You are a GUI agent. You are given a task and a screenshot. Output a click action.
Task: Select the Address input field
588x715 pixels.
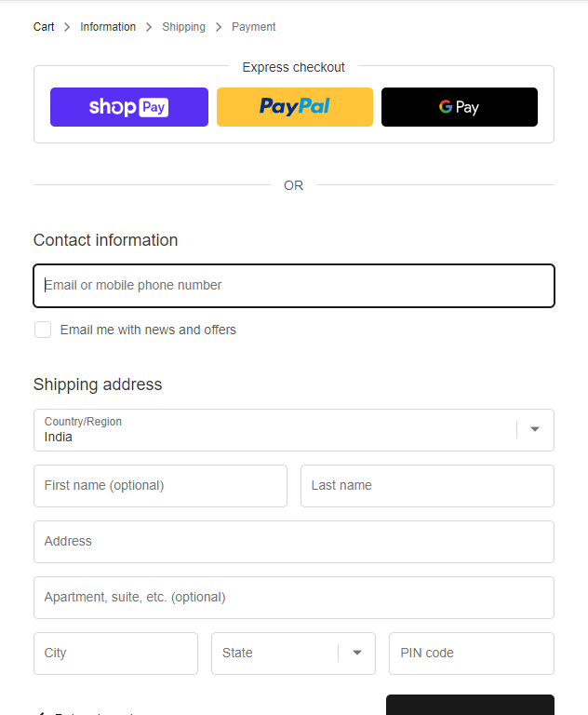pos(294,542)
